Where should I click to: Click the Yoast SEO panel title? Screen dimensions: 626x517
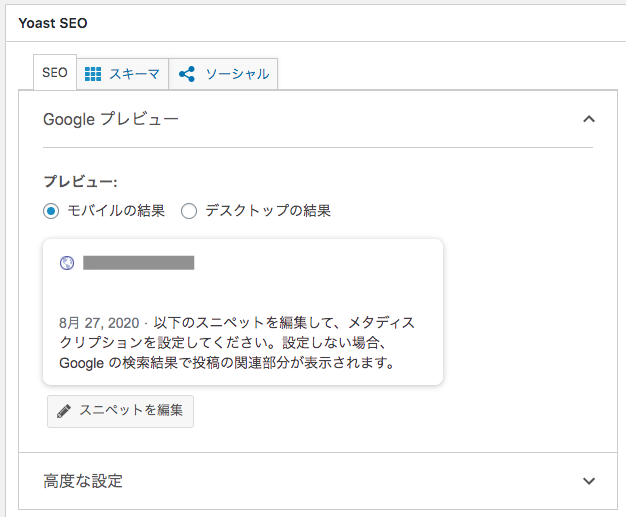pos(53,23)
